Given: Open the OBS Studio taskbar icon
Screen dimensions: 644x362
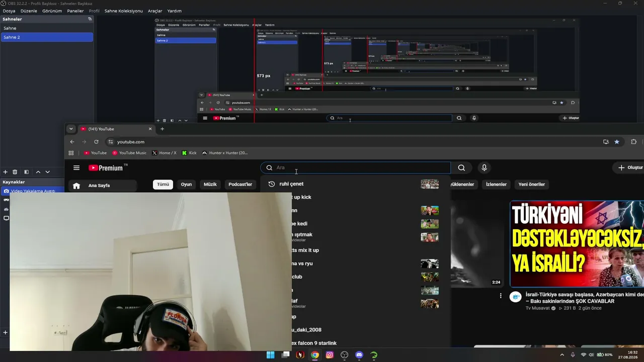Looking at the screenshot, I should (344, 355).
